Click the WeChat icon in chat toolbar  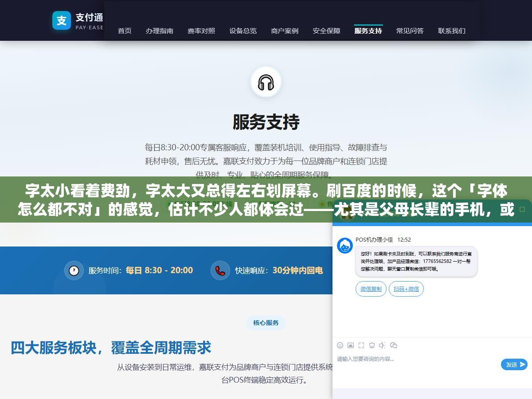[x=393, y=345]
